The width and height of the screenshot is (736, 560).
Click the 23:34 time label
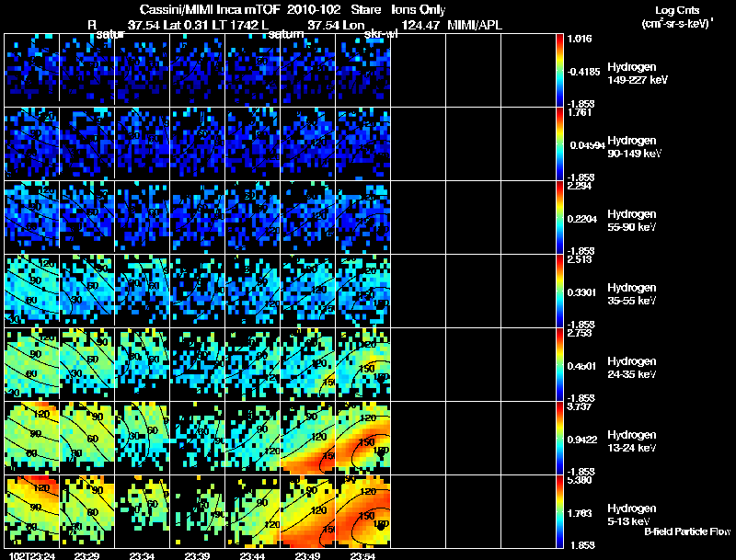142,556
